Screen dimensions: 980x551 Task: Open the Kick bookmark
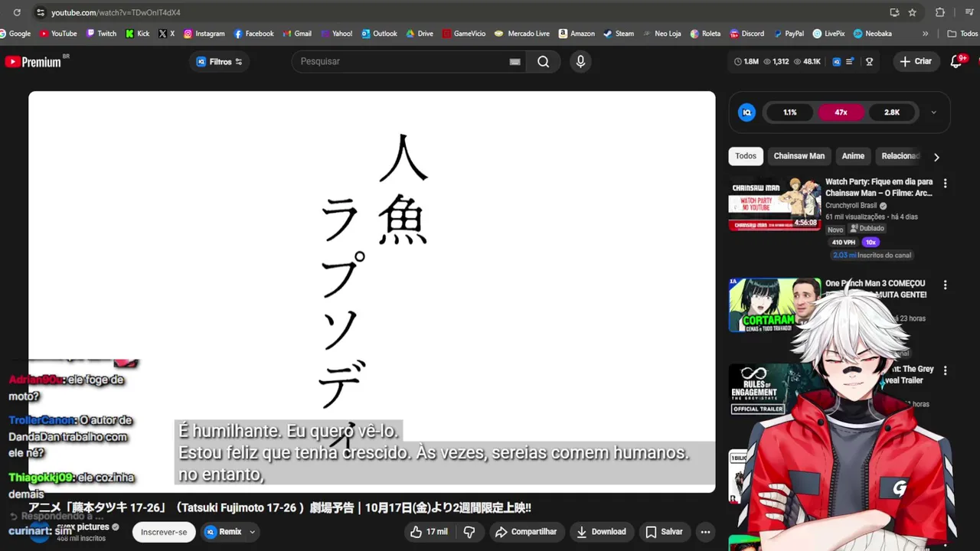point(138,34)
